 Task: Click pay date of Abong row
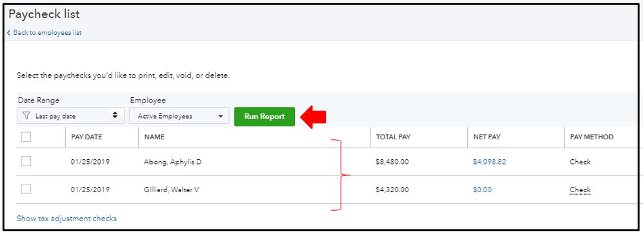90,162
